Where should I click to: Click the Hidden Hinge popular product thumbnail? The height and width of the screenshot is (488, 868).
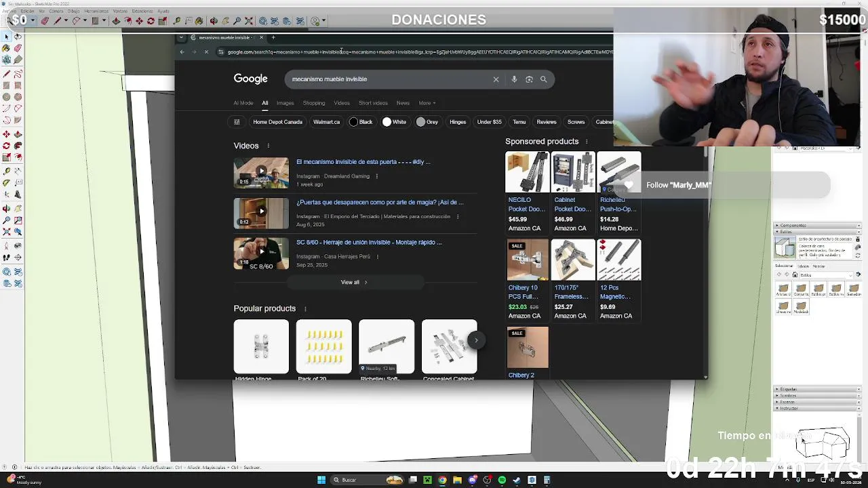pos(261,346)
